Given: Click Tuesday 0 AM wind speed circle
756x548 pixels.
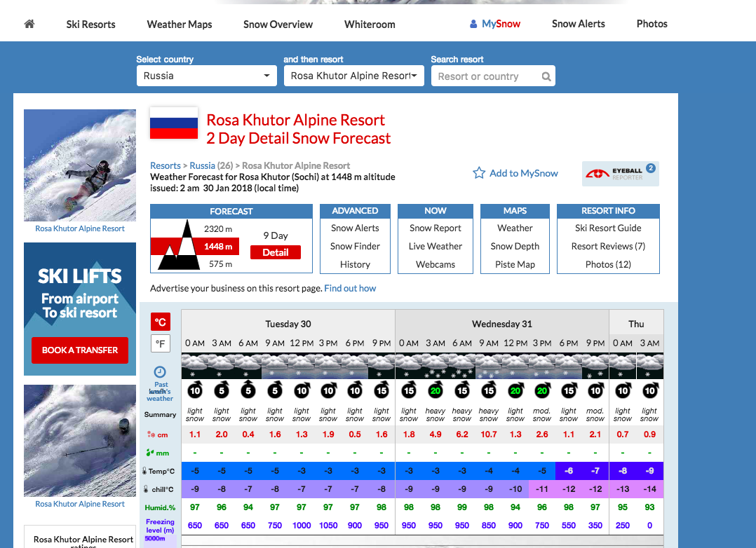Looking at the screenshot, I should point(195,390).
